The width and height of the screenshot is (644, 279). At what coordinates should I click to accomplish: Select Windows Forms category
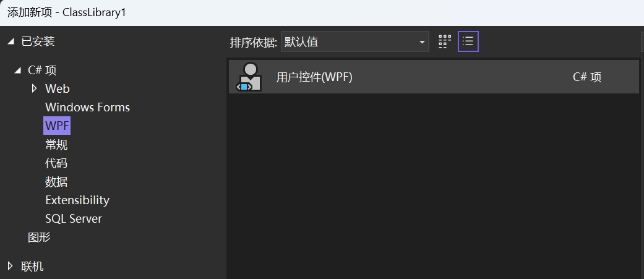pos(87,107)
